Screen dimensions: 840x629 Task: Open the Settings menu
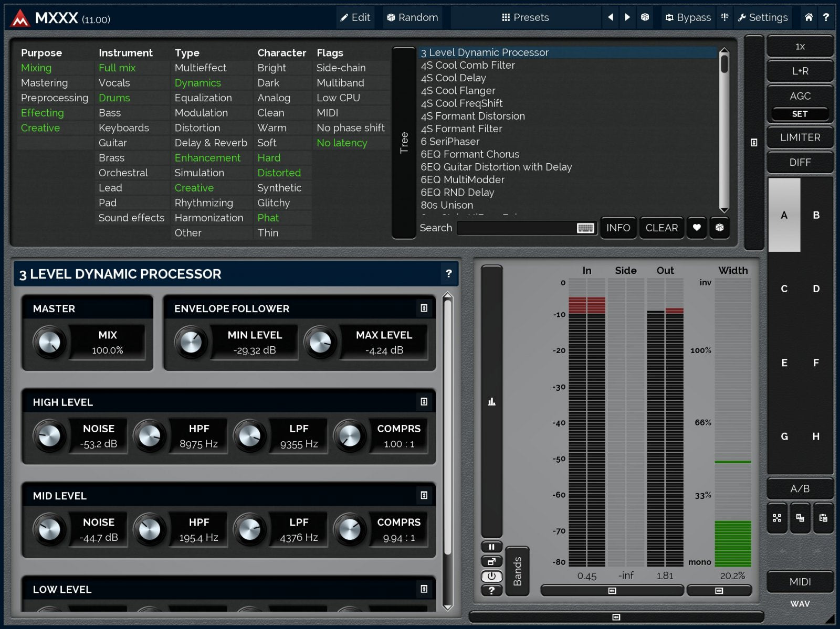[762, 17]
